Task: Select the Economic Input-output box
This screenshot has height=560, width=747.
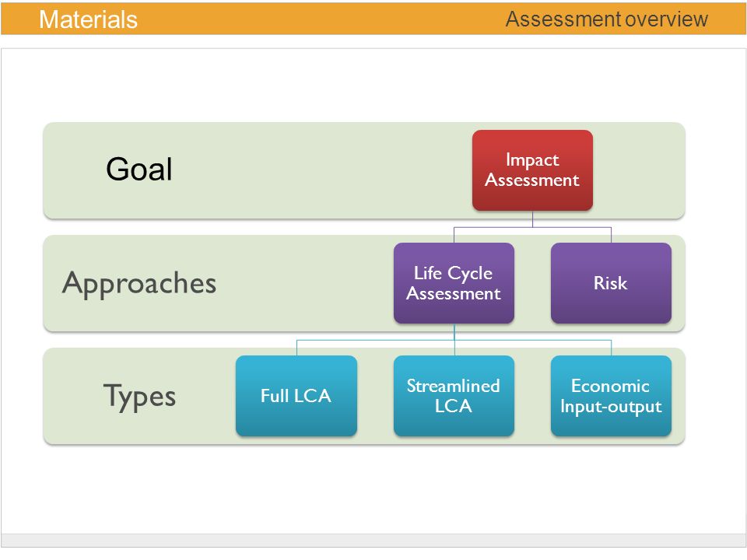Action: pyautogui.click(x=611, y=396)
